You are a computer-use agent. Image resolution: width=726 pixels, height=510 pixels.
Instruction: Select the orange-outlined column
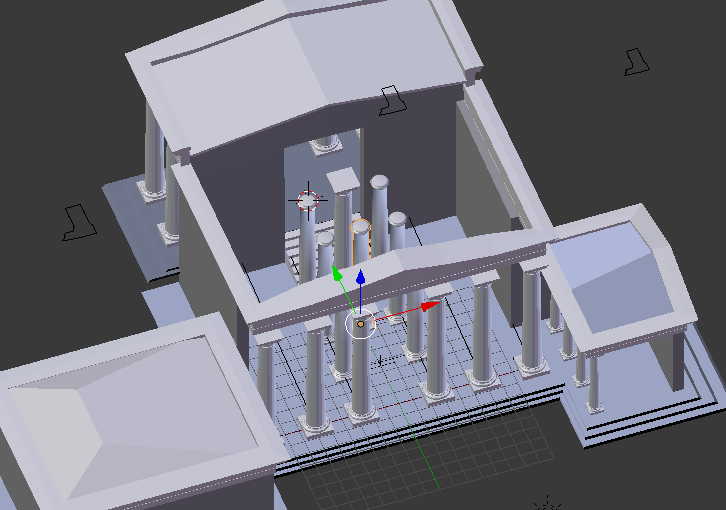pos(360,241)
